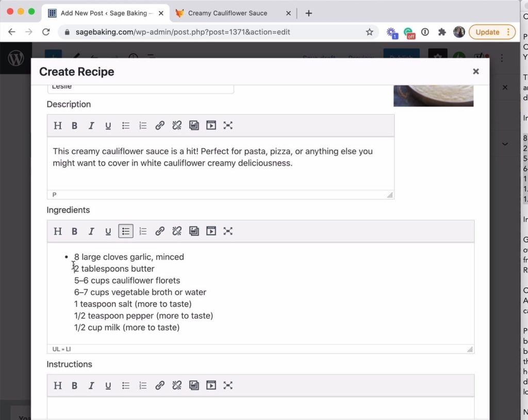Click the '6–7 cups vegetable broth or water' line
Image resolution: width=528 pixels, height=420 pixels.
pos(140,292)
